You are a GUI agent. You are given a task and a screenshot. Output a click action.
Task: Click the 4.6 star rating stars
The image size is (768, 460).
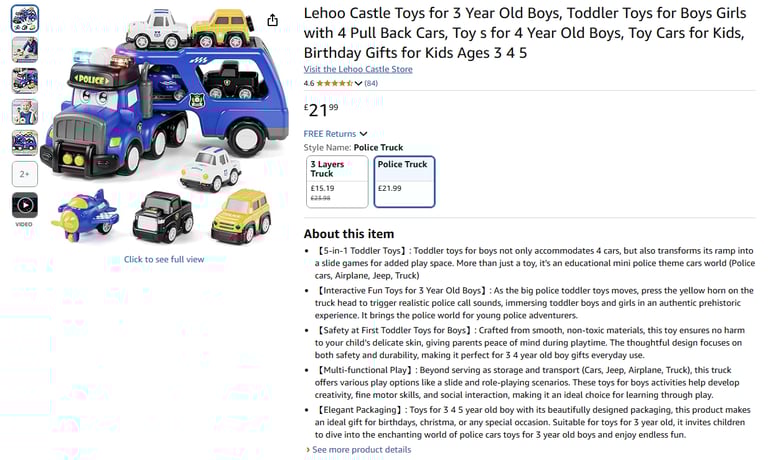tap(335, 83)
